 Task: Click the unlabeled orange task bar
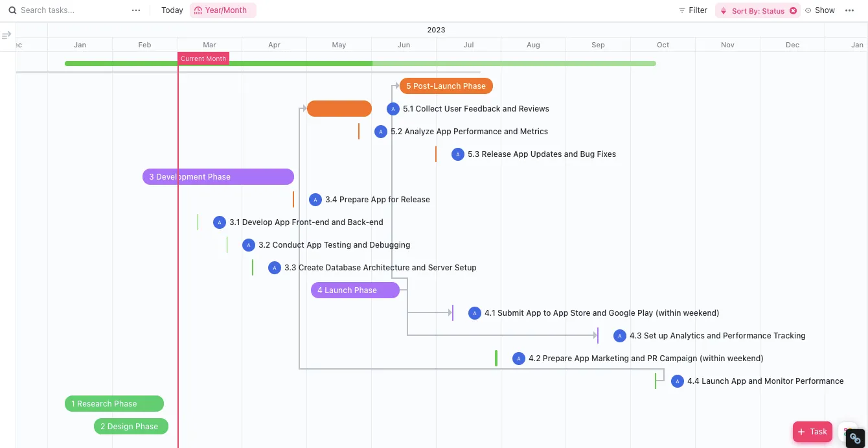(x=339, y=109)
